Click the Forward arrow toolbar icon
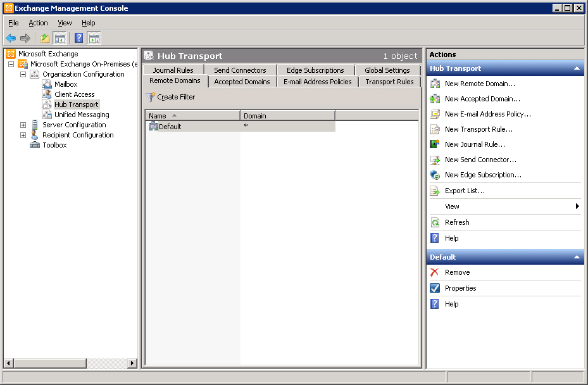This screenshot has width=588, height=385. pyautogui.click(x=25, y=38)
